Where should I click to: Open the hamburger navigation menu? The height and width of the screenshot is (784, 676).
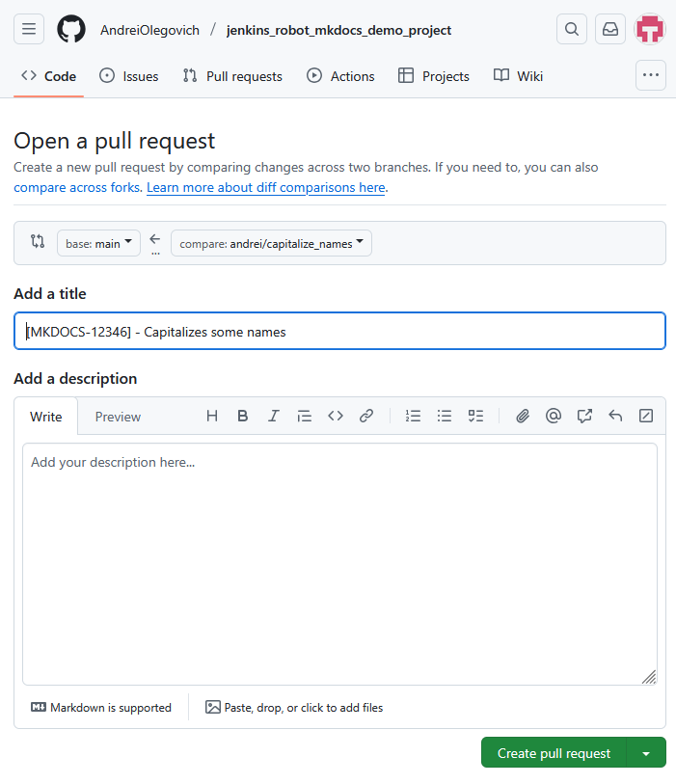[x=29, y=29]
